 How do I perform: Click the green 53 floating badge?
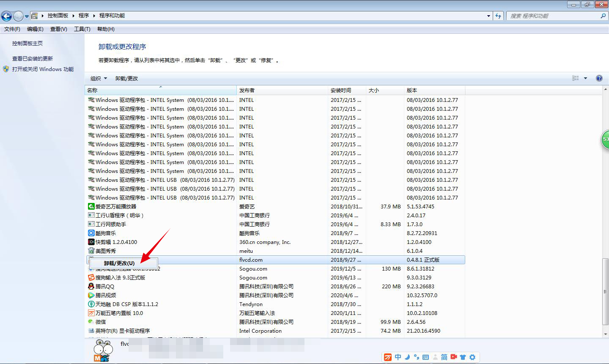[x=605, y=140]
